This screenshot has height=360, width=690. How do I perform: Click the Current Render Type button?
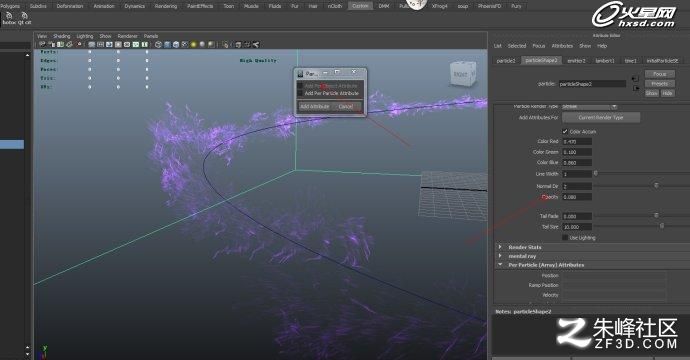pos(601,118)
